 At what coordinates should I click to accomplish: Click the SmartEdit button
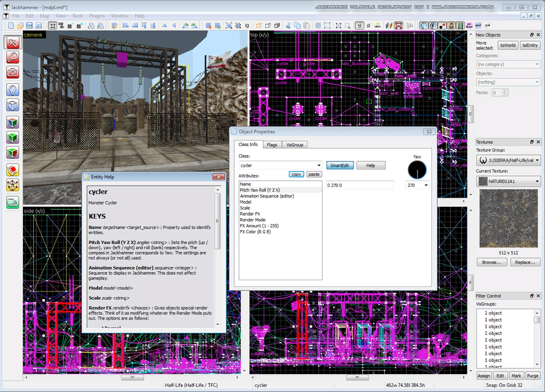pyautogui.click(x=339, y=165)
